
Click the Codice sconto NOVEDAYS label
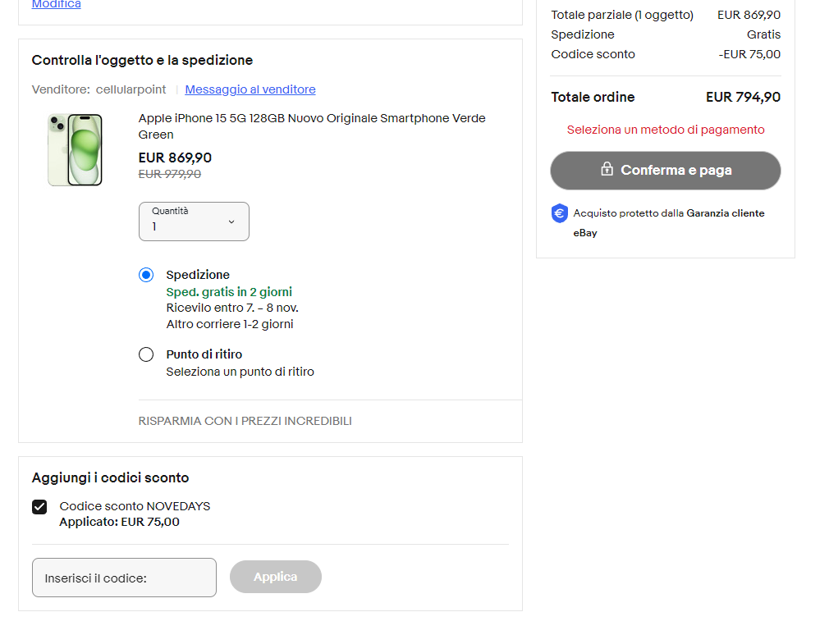point(135,506)
